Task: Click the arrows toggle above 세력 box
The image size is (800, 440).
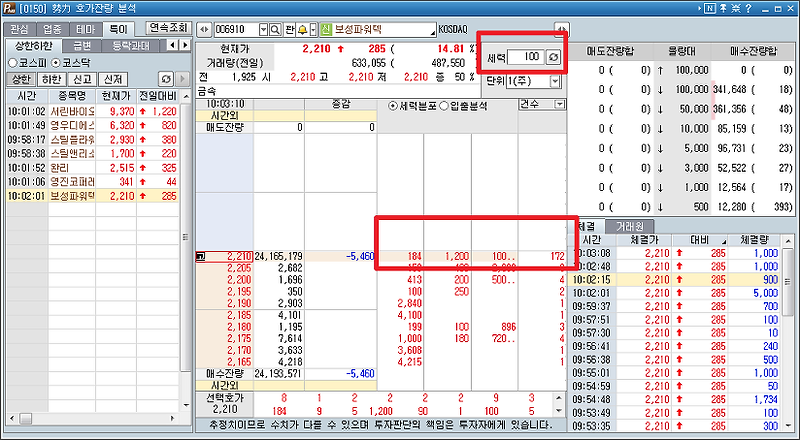Action: coord(561,30)
